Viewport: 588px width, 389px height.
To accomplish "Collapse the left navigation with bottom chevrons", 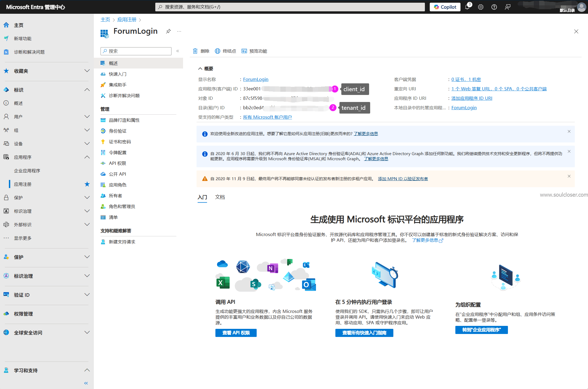I will point(86,383).
